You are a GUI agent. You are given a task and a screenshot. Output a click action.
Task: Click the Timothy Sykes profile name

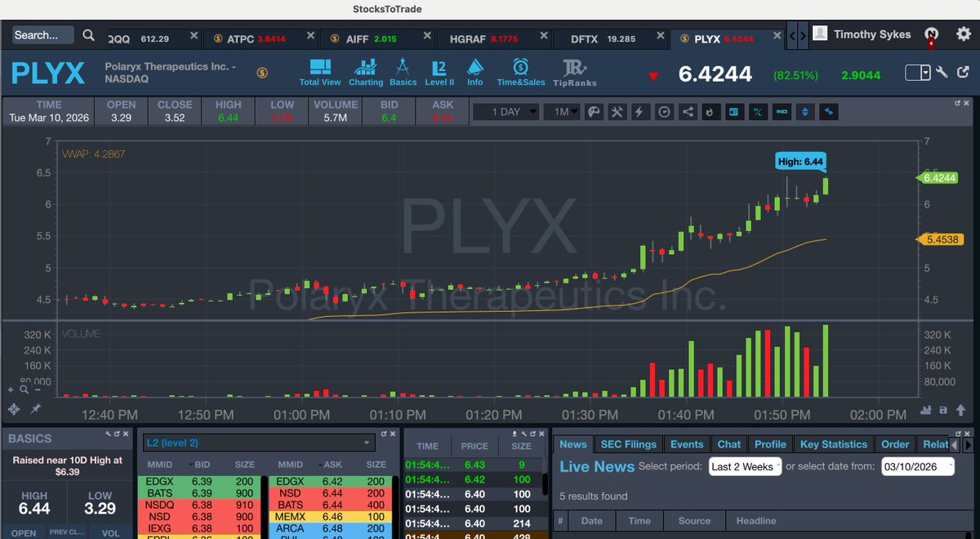pyautogui.click(x=872, y=34)
